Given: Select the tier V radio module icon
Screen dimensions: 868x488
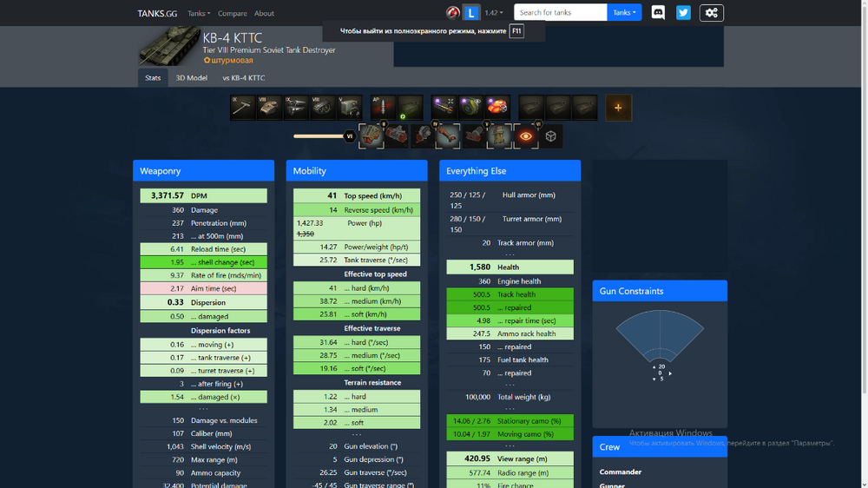Looking at the screenshot, I should (x=349, y=108).
